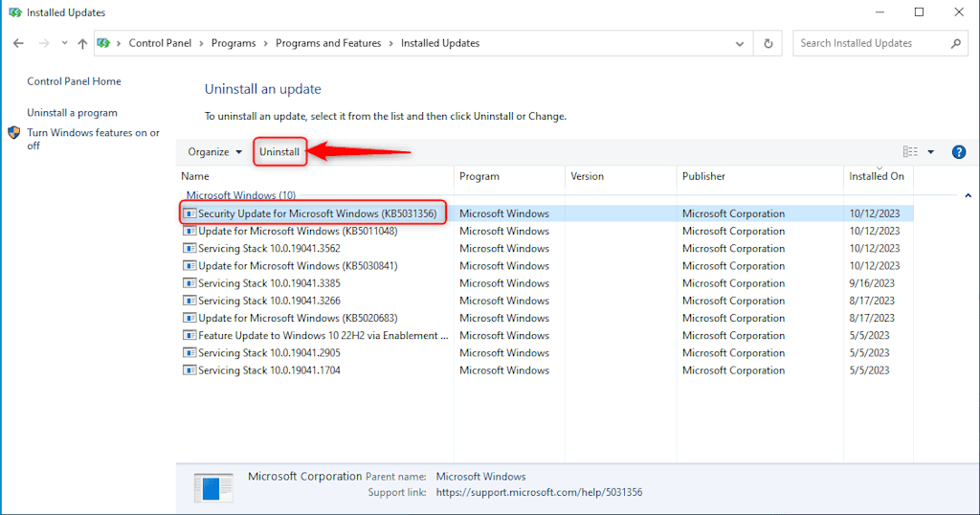Open Control Panel Home link
The height and width of the screenshot is (515, 980).
(x=74, y=81)
